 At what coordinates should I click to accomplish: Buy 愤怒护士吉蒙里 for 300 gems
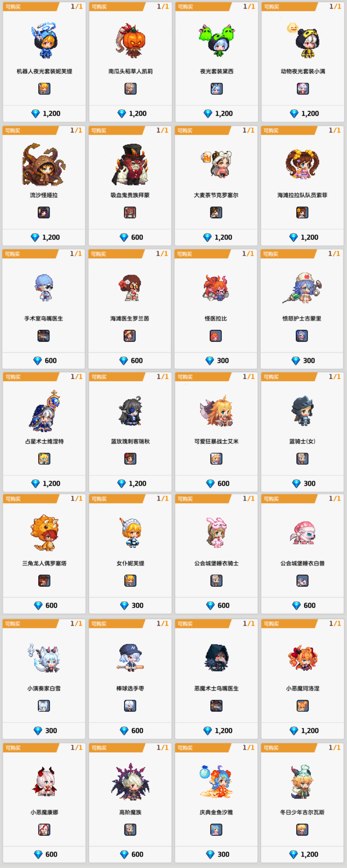coord(302,361)
